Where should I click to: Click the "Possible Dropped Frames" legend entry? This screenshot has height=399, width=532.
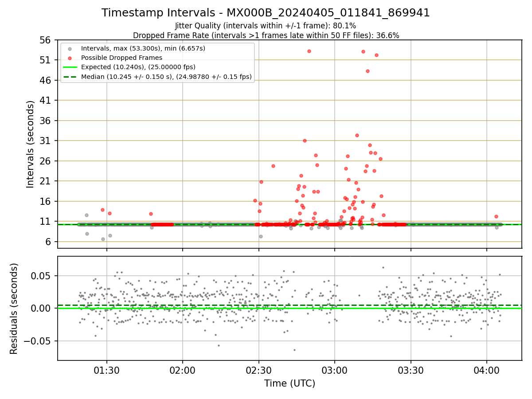click(x=121, y=58)
